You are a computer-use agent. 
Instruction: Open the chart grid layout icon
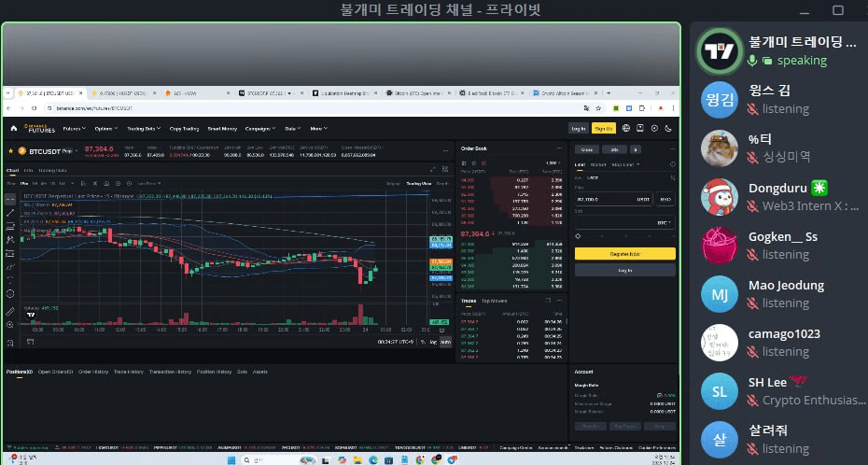click(445, 169)
